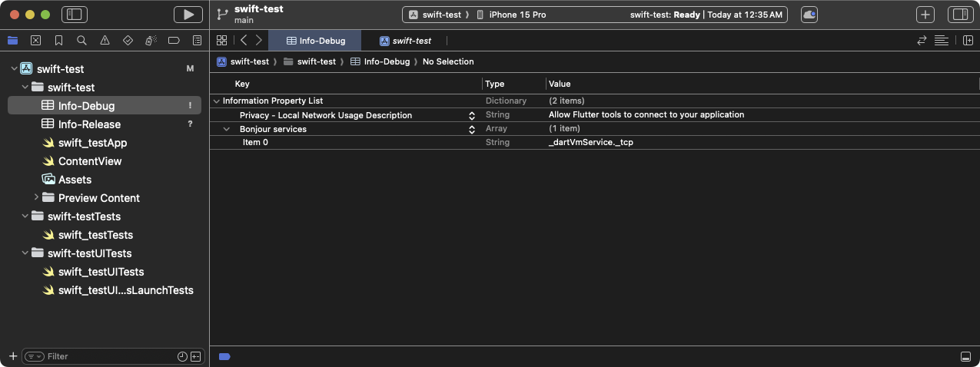Image resolution: width=980 pixels, height=367 pixels.
Task: Collapse the Bonjour services array row
Action: pos(227,129)
